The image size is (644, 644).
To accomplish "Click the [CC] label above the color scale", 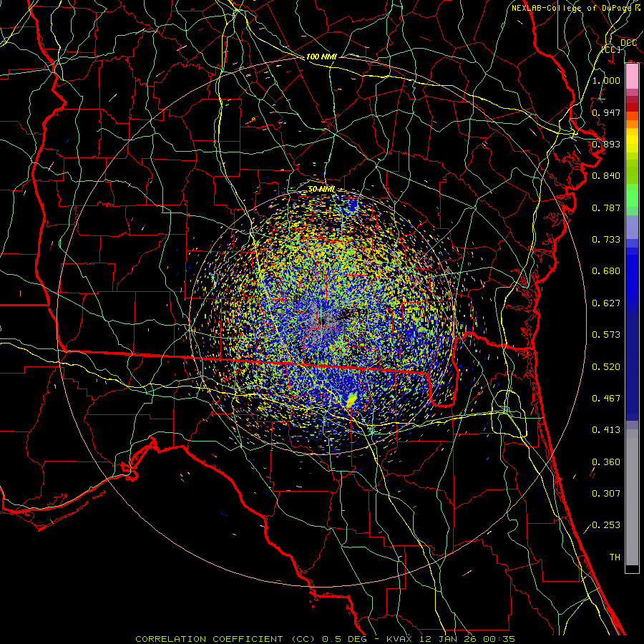I will click(x=611, y=49).
